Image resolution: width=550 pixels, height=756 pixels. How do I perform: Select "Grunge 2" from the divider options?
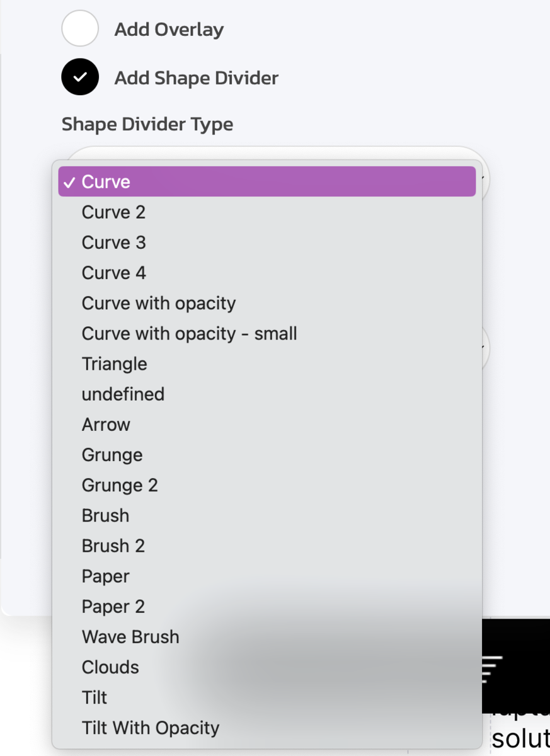click(x=120, y=485)
